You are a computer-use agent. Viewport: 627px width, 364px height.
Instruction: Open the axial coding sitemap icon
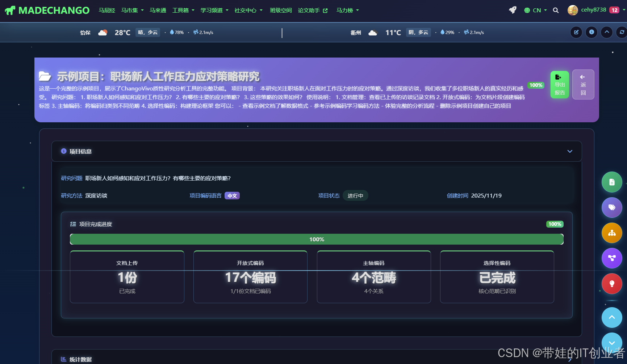612,233
